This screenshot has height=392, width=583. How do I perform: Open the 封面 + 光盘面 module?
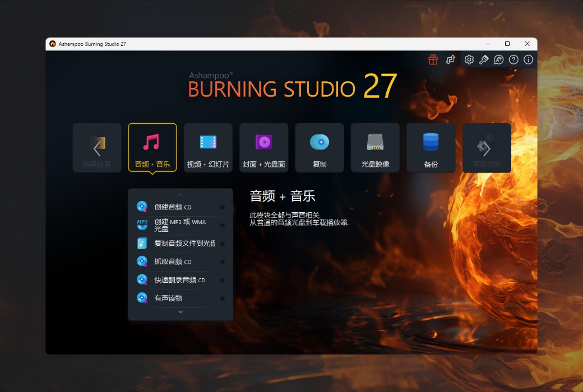[x=263, y=147]
